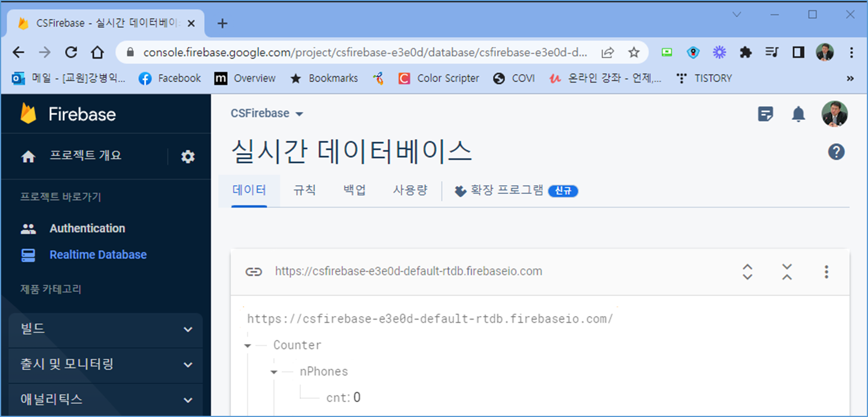The image size is (868, 417).
Task: Select the CSFirebase browser tab
Action: pyautogui.click(x=106, y=24)
